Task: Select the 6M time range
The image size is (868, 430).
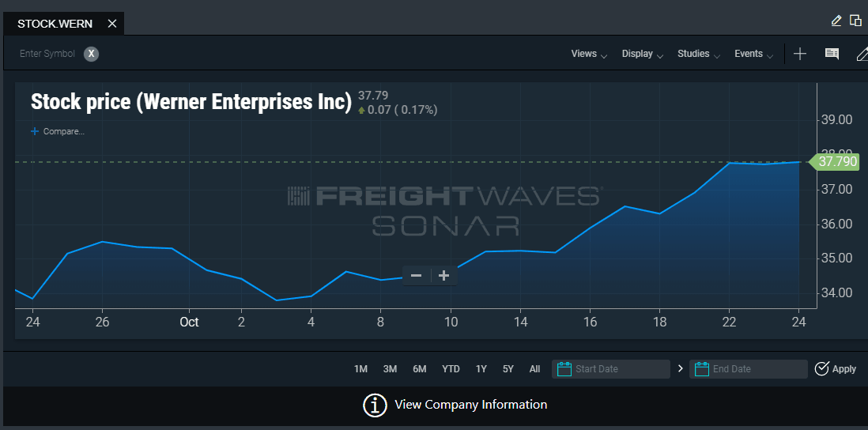Action: (x=419, y=369)
